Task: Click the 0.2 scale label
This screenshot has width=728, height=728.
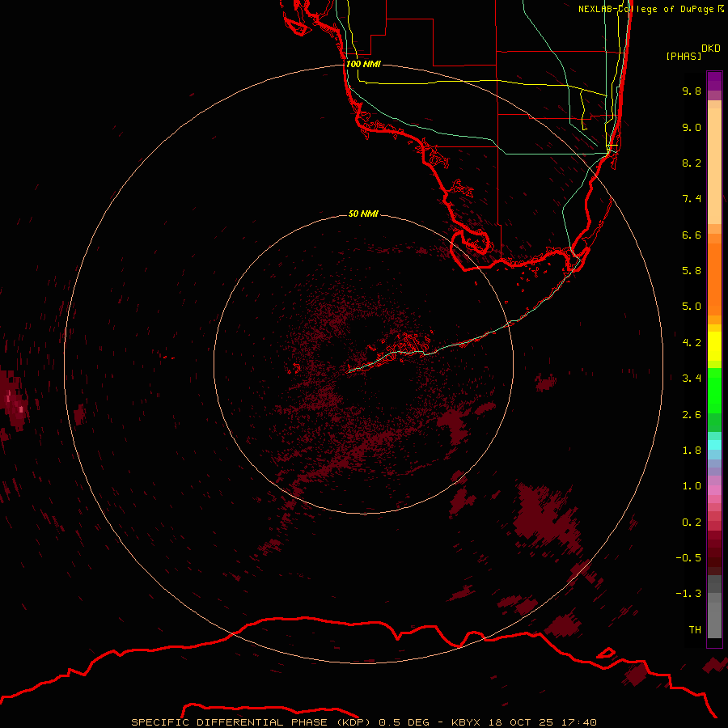Action: click(x=692, y=523)
